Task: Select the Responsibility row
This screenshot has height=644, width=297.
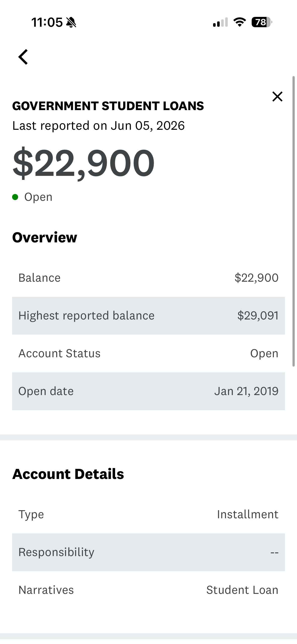Action: pyautogui.click(x=148, y=552)
